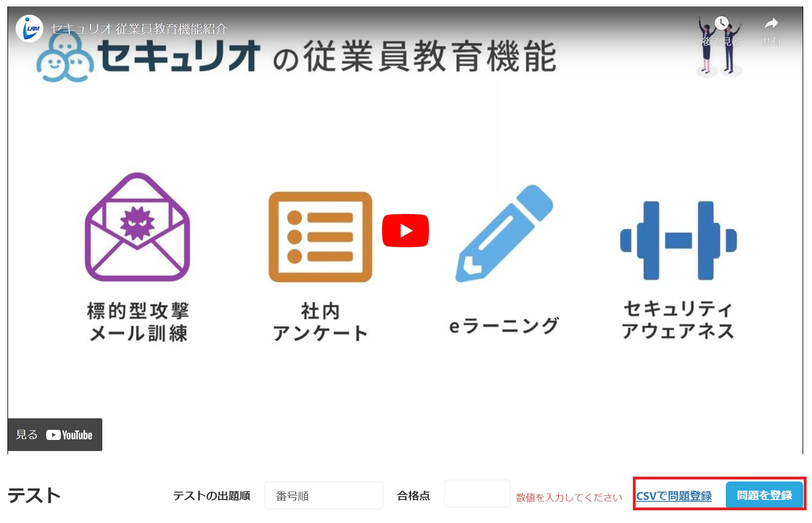The image size is (812, 523).
Task: Click the テスト section heading
Action: tap(34, 495)
